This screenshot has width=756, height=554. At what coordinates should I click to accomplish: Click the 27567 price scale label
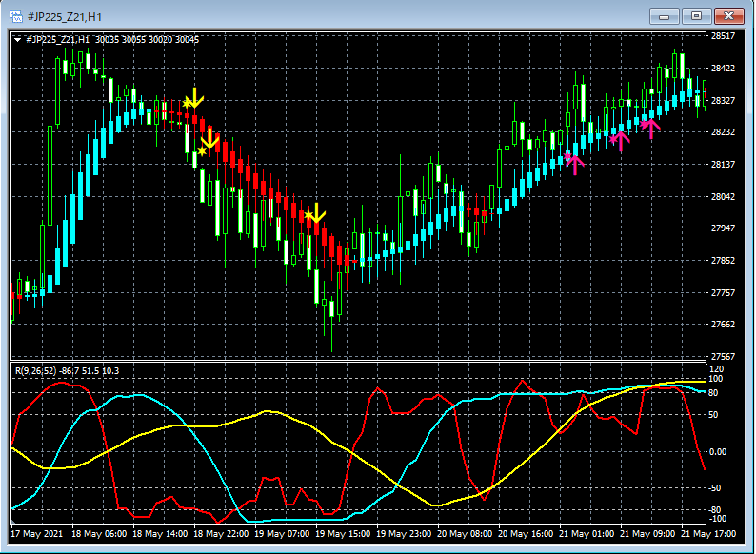tap(723, 356)
